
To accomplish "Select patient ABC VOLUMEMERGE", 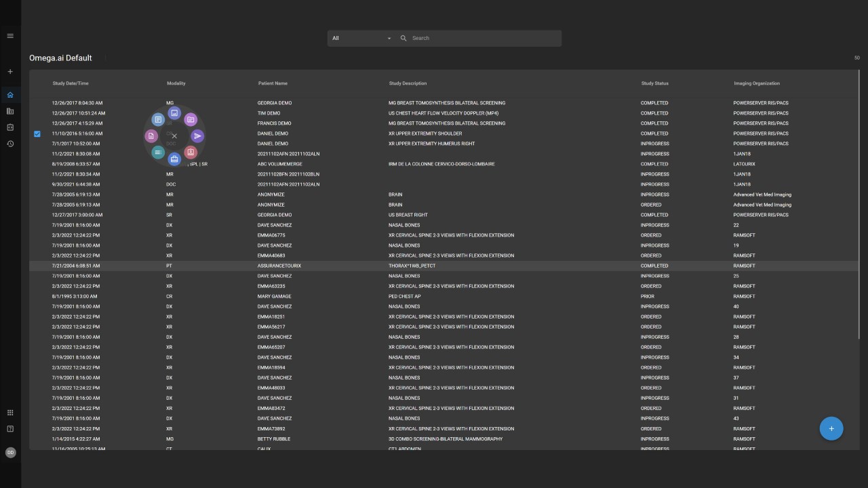I will [280, 164].
